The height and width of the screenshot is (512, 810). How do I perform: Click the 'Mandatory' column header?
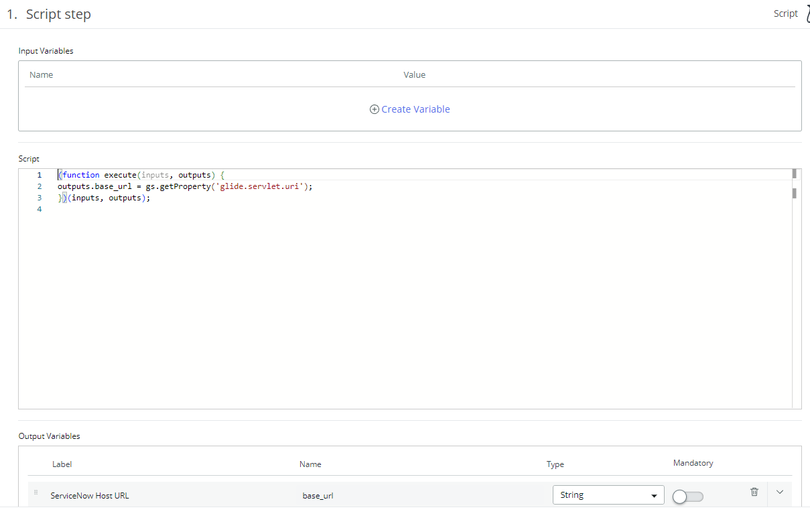pyautogui.click(x=693, y=463)
